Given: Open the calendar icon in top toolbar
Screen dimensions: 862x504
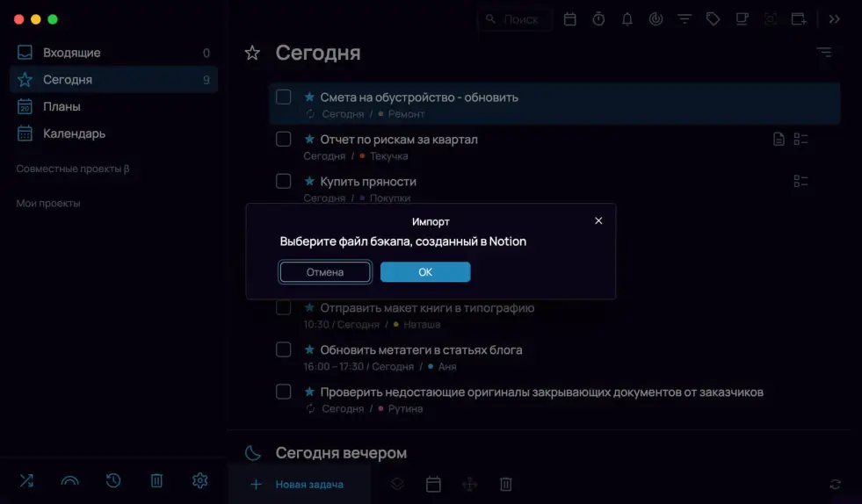Looking at the screenshot, I should pos(569,19).
